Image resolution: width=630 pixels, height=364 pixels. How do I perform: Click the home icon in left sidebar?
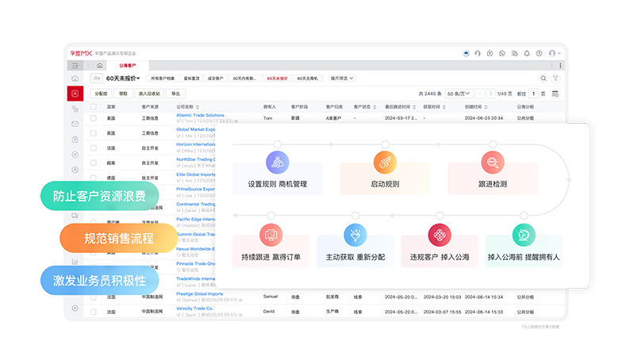75,79
